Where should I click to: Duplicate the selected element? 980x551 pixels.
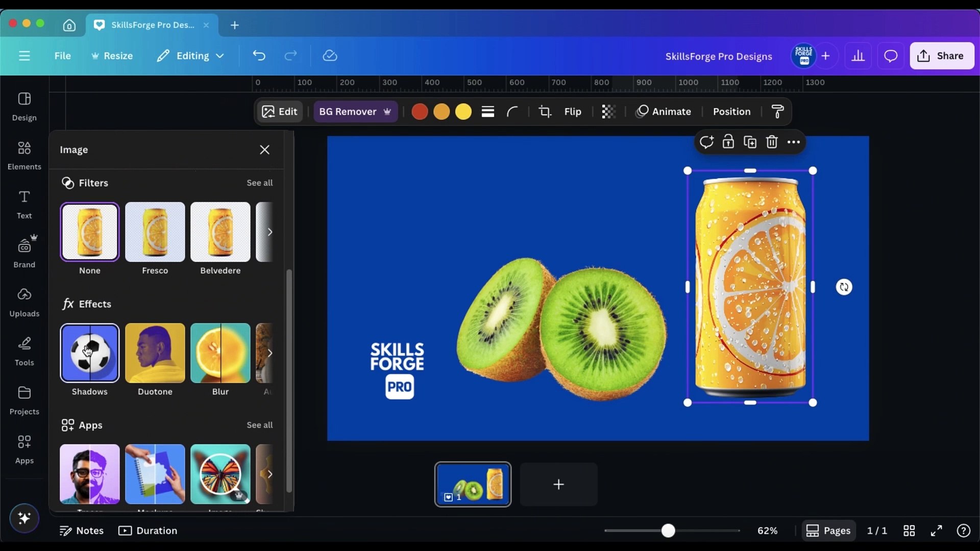click(x=750, y=142)
